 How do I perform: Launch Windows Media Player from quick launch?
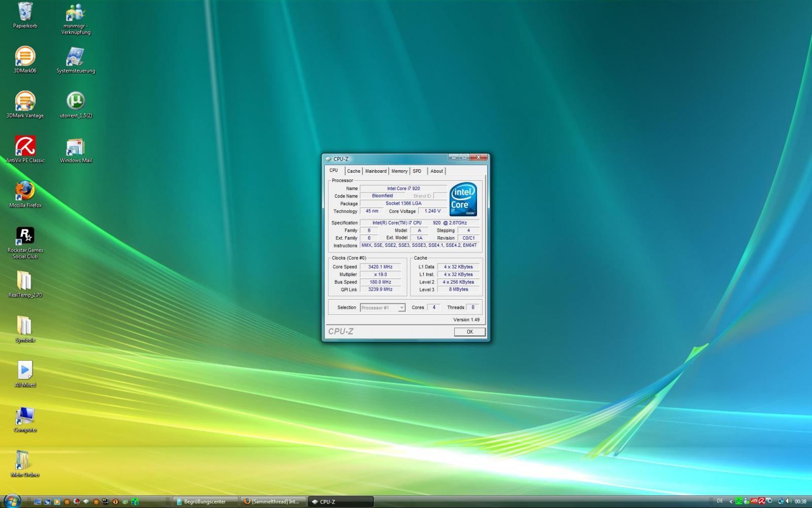(x=57, y=501)
